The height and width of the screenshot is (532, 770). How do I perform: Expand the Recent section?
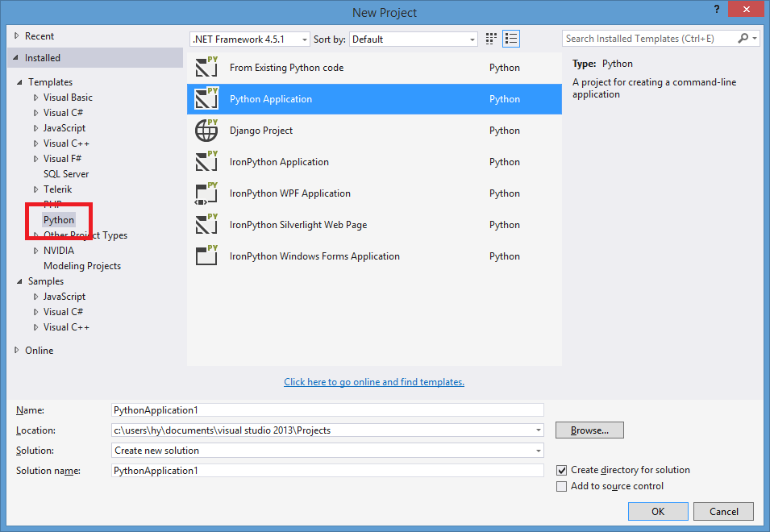(17, 35)
